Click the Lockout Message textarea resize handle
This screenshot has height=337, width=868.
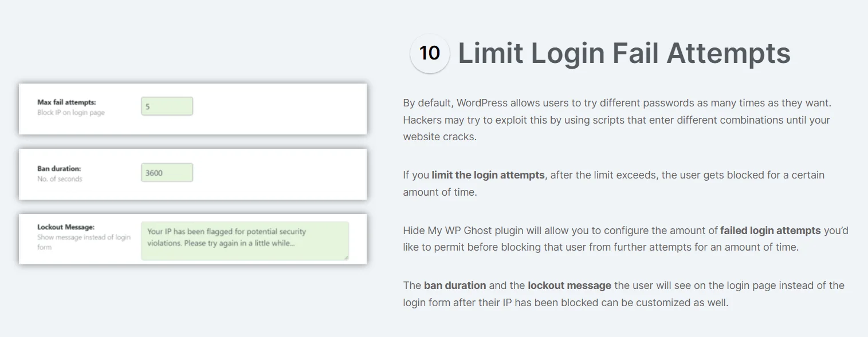pyautogui.click(x=345, y=257)
